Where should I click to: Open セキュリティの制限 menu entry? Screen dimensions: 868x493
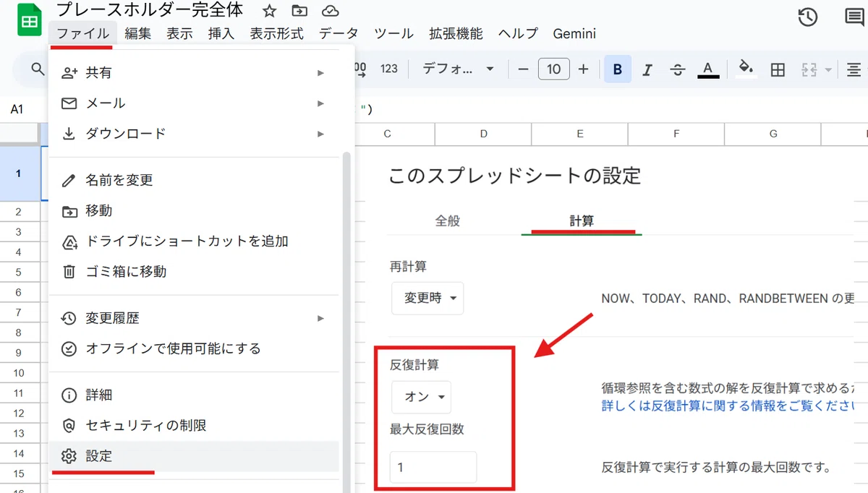pyautogui.click(x=194, y=426)
